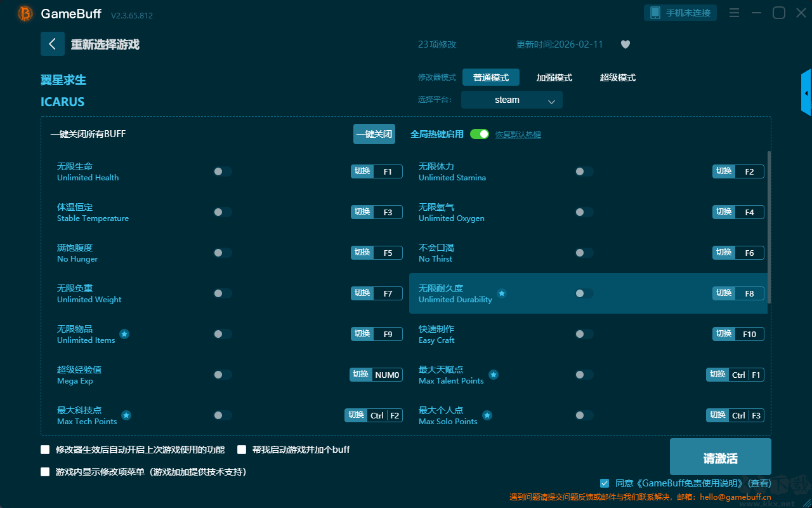Image resolution: width=812 pixels, height=508 pixels.
Task: Click star badge next to Max Talent Points
Action: (x=494, y=375)
